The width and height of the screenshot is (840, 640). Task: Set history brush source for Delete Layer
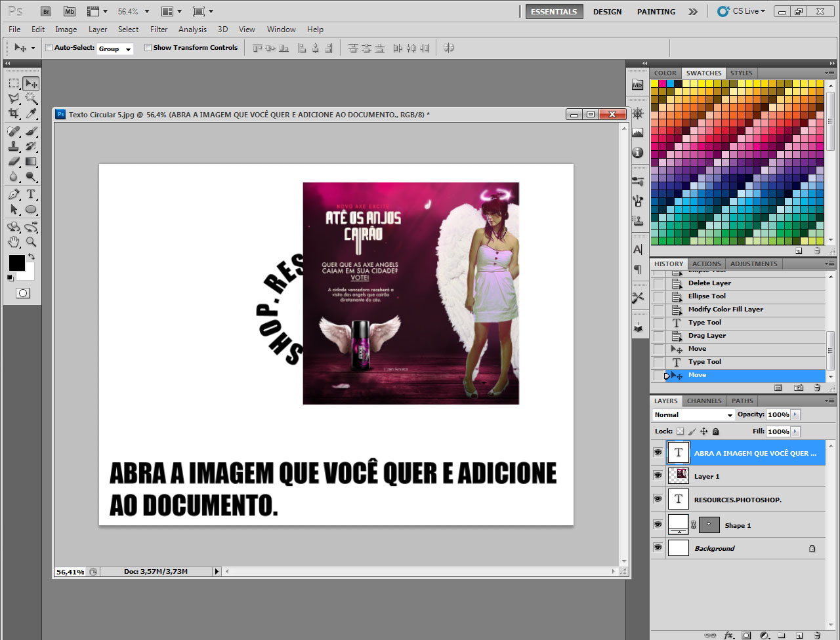pos(658,283)
